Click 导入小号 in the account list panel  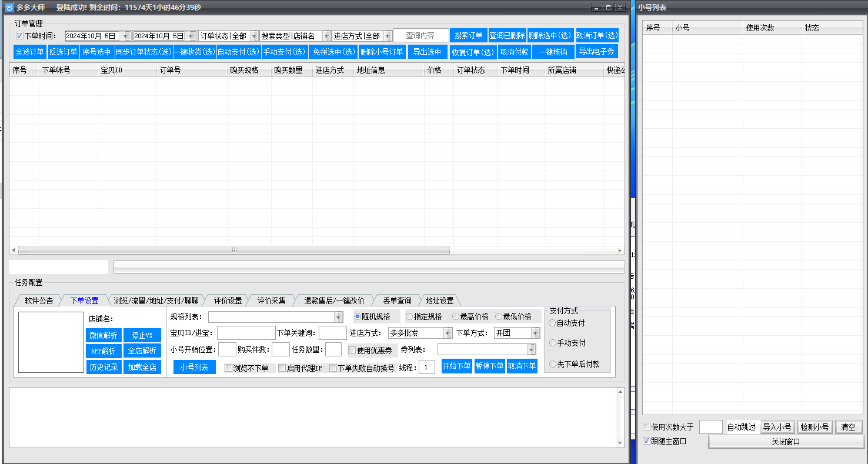pyautogui.click(x=777, y=427)
